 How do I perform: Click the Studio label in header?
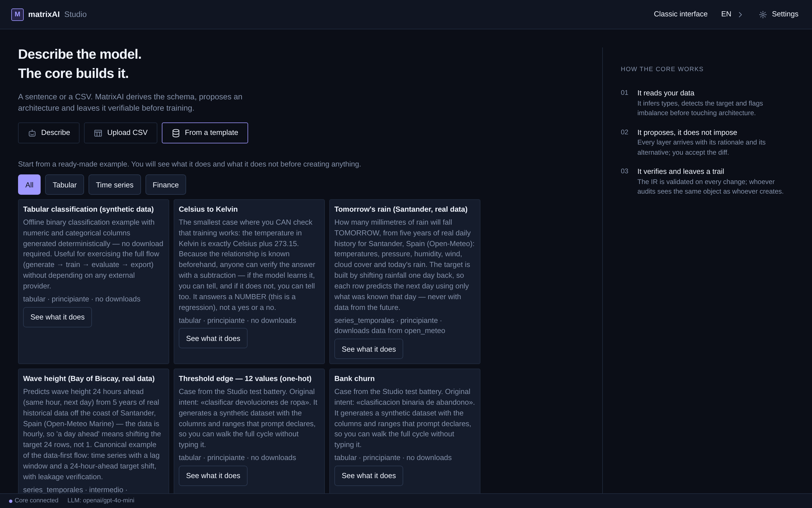[x=76, y=14]
